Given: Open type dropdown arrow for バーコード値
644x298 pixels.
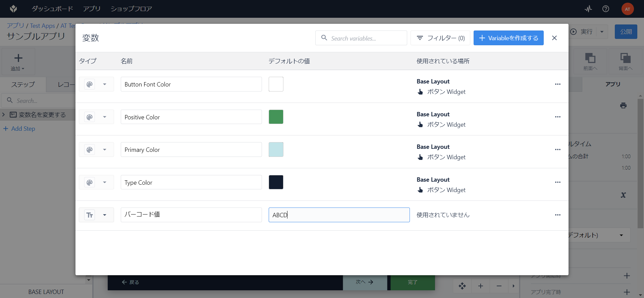Looking at the screenshot, I should (105, 215).
